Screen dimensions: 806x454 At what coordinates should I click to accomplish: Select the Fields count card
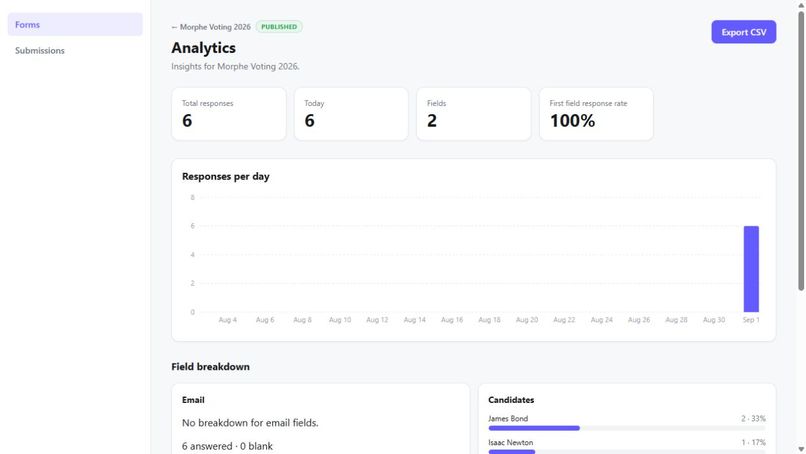pos(473,114)
